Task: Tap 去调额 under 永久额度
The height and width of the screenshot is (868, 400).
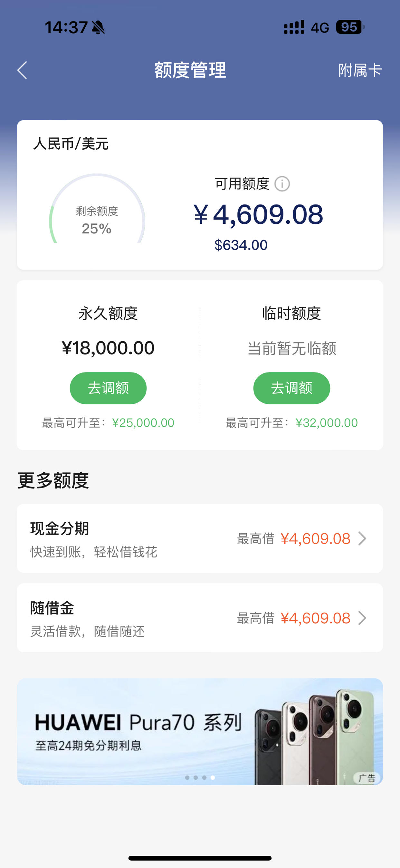Action: 108,388
